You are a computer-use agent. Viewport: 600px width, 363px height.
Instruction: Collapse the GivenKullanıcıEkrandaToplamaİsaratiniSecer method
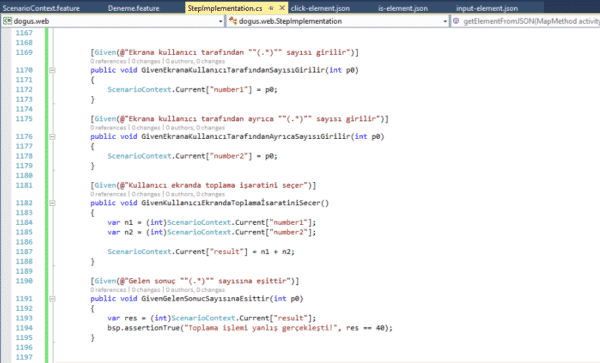pyautogui.click(x=52, y=203)
